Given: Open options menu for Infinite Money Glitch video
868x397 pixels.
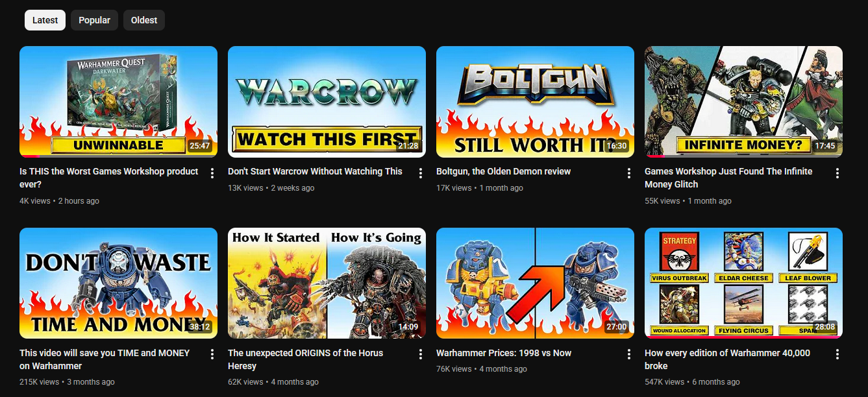Looking at the screenshot, I should tap(837, 173).
